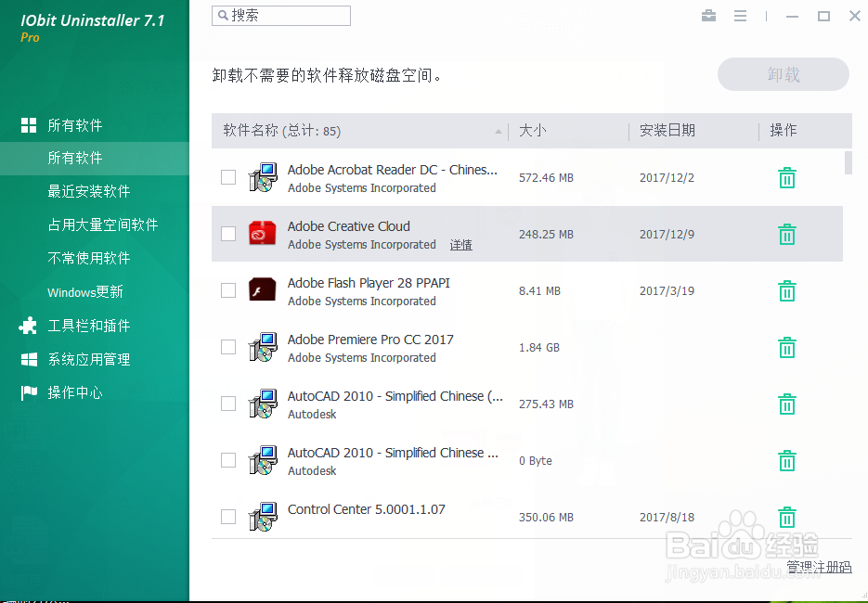The height and width of the screenshot is (603, 868).
Task: Open 不常使用软件 in sidebar
Action: (88, 258)
